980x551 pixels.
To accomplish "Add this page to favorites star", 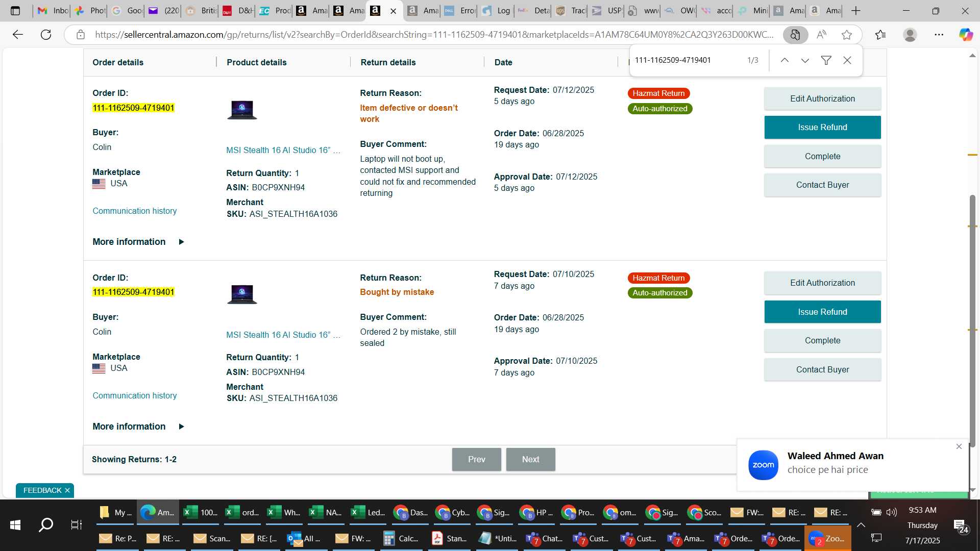I will 847,35.
